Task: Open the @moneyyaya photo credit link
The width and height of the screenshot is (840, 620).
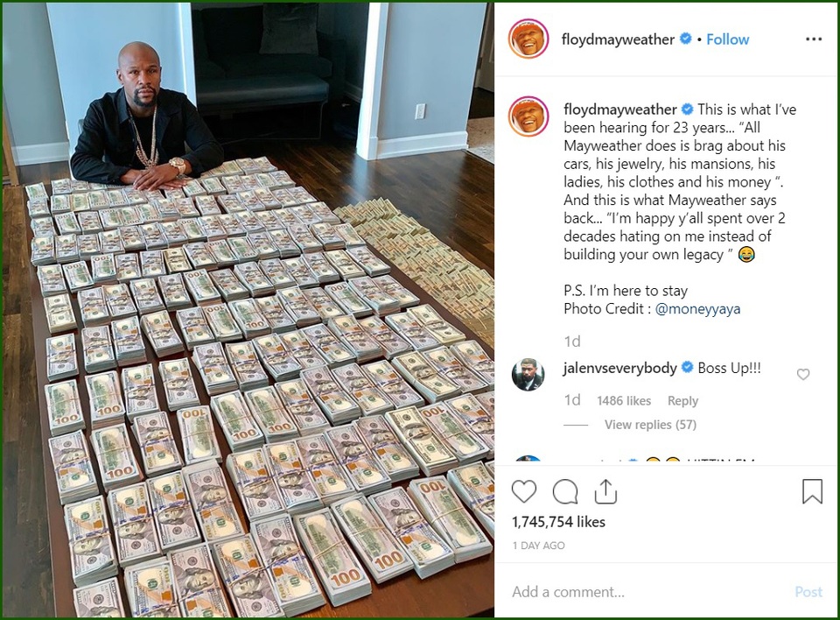Action: tap(697, 309)
